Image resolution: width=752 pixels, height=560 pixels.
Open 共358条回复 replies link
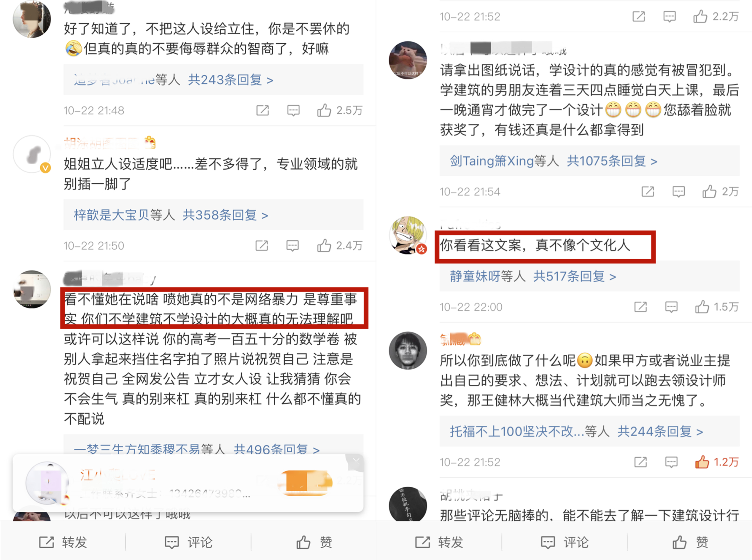pos(225,215)
